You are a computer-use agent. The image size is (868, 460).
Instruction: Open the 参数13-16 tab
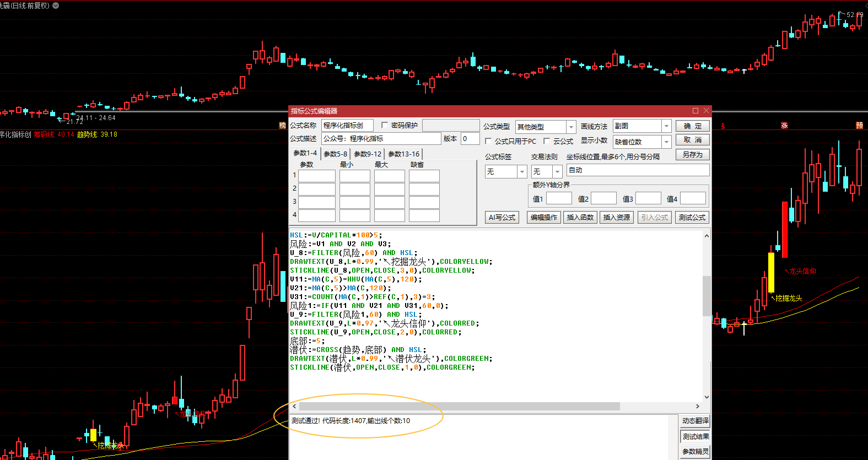pos(403,154)
